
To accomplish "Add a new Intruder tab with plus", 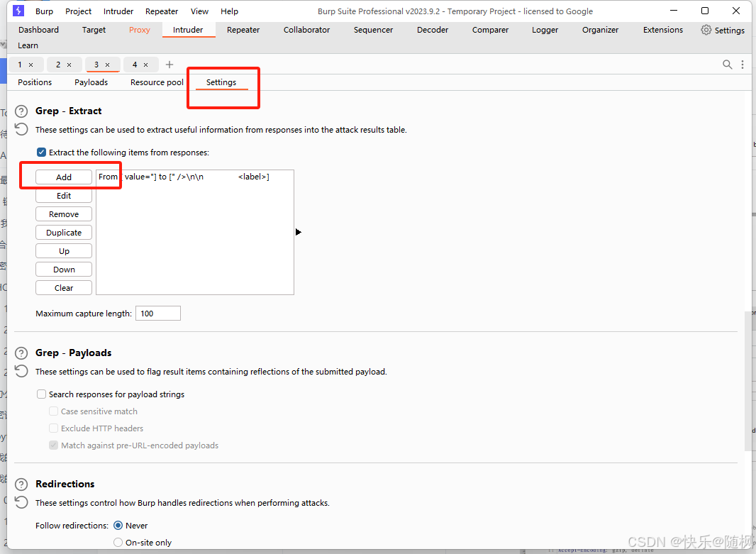I will coord(169,64).
